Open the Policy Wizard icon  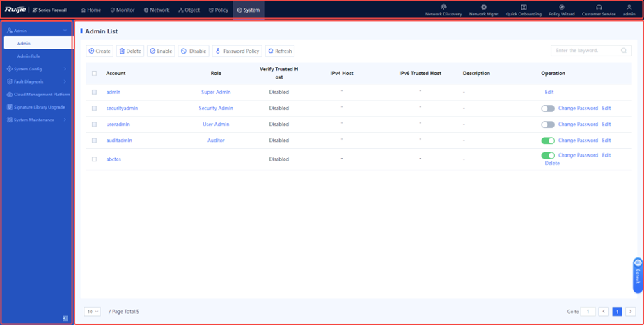[562, 7]
